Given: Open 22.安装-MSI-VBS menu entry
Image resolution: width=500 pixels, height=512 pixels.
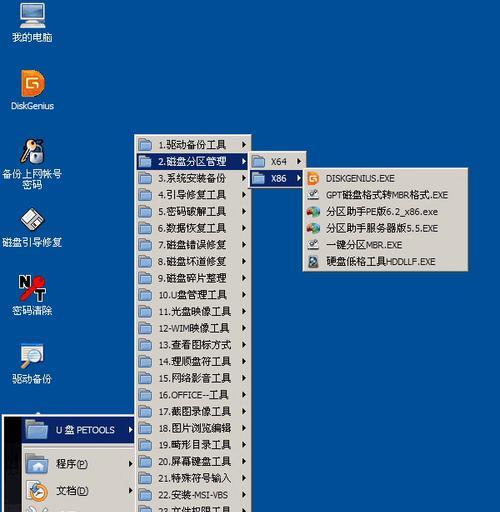Looking at the screenshot, I should point(192,495).
